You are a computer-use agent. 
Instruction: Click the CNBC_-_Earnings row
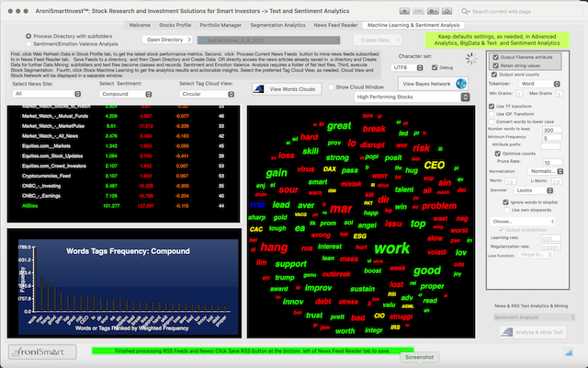pos(123,196)
